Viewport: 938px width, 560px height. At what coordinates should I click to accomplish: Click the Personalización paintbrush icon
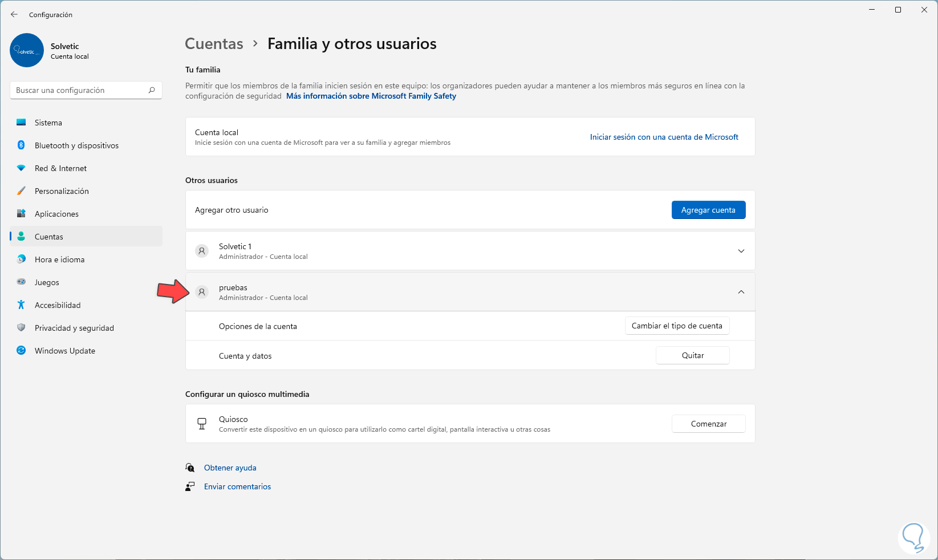coord(21,191)
